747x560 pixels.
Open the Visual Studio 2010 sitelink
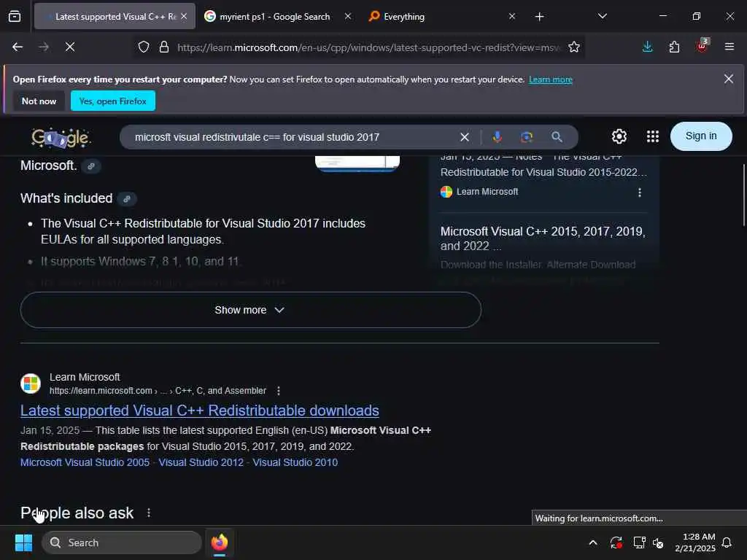(x=295, y=462)
